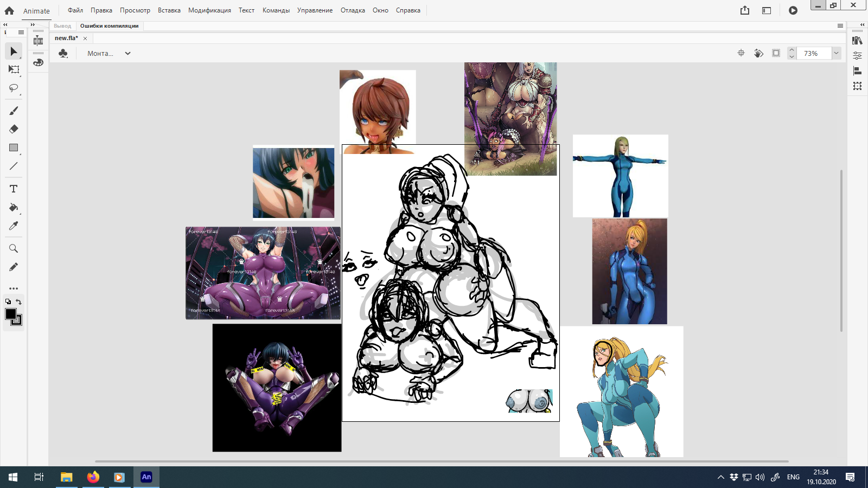Screen dimensions: 868x488
Task: Open the scene edit icon
Action: tap(63, 53)
